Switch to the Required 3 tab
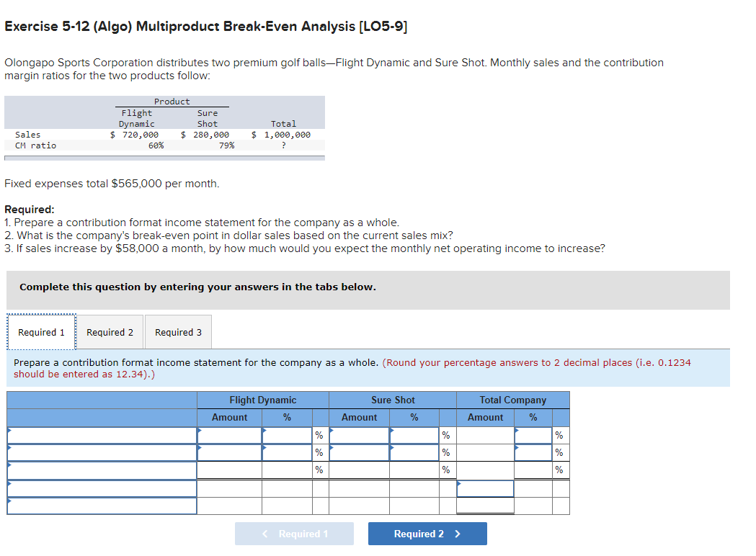The image size is (756, 556). tap(178, 332)
